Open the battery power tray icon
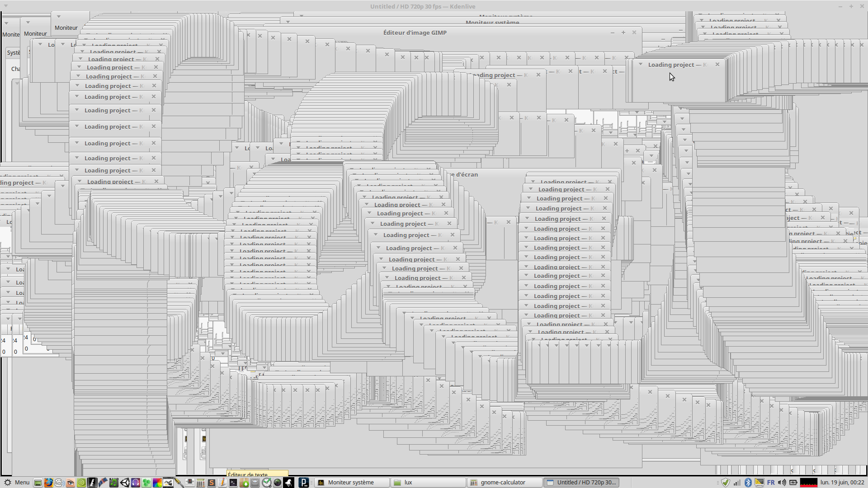The height and width of the screenshot is (488, 868). tap(793, 483)
